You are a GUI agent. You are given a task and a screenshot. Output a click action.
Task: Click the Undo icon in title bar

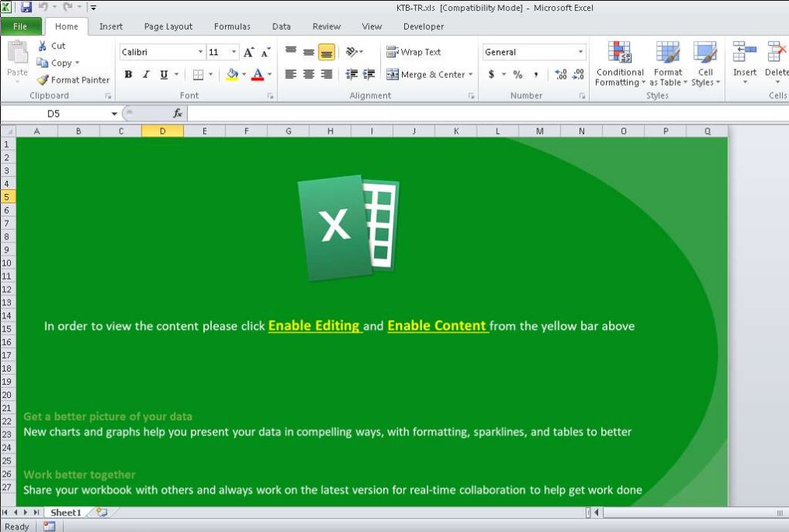pyautogui.click(x=44, y=7)
